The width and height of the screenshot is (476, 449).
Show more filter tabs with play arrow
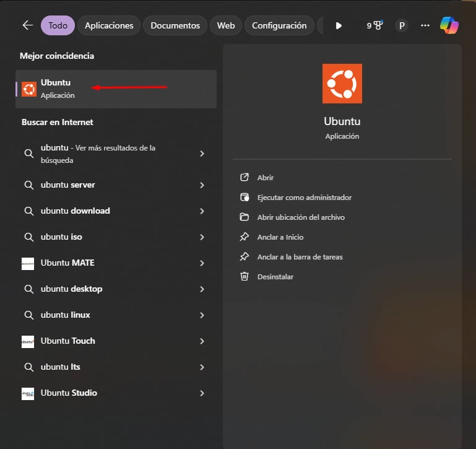click(339, 25)
